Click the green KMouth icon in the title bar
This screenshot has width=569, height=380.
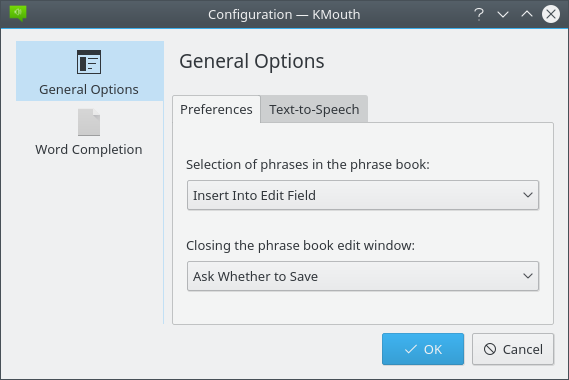pos(18,13)
